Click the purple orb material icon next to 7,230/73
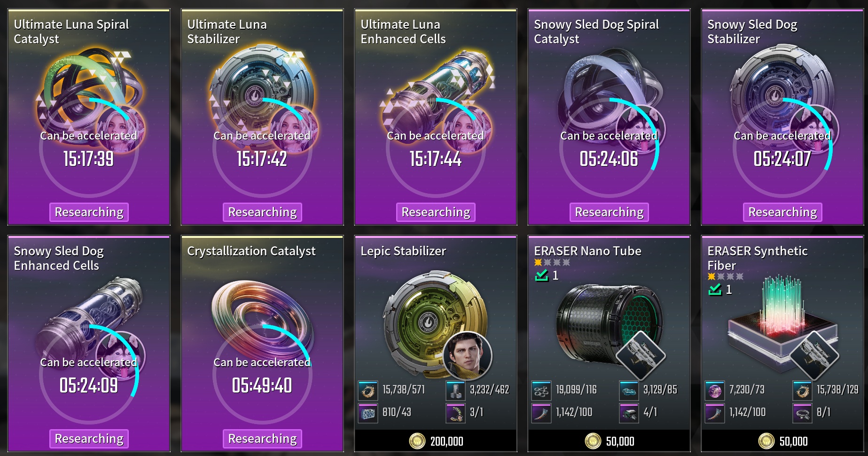The image size is (868, 456). pos(714,390)
